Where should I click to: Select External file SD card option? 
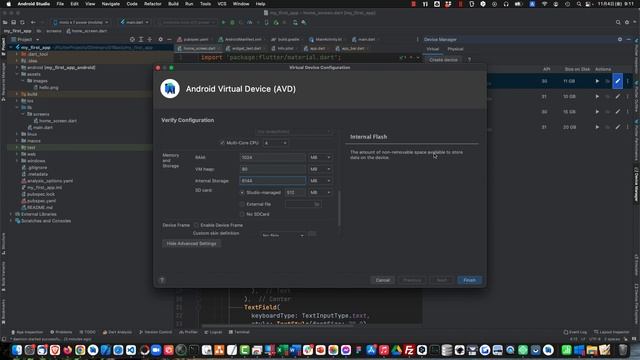242,204
